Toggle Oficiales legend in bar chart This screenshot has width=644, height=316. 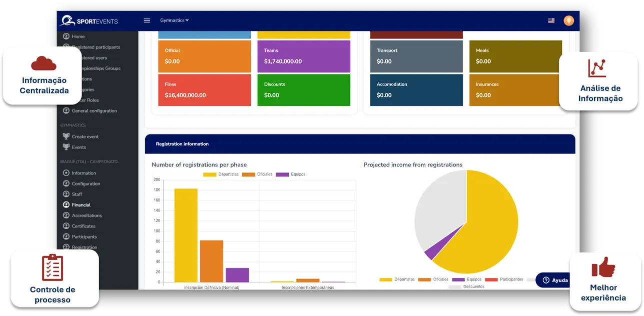pos(257,174)
